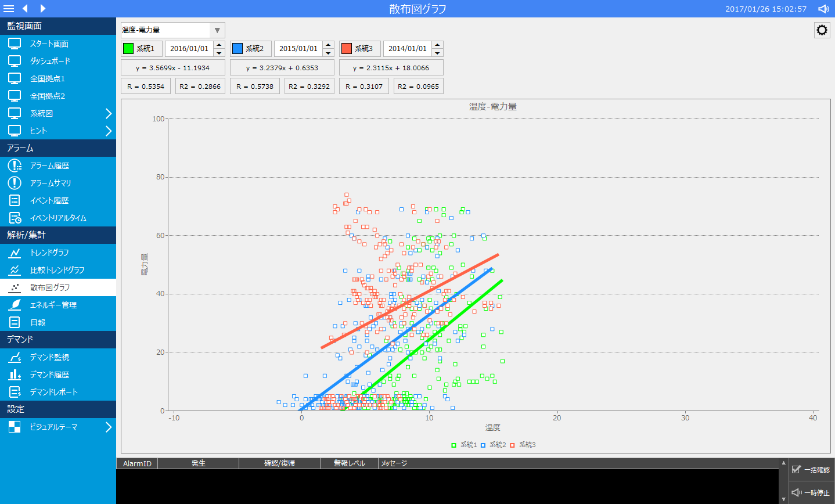The height and width of the screenshot is (504, 835).
Task: Click the 系統2 blue color swatch
Action: (x=237, y=49)
